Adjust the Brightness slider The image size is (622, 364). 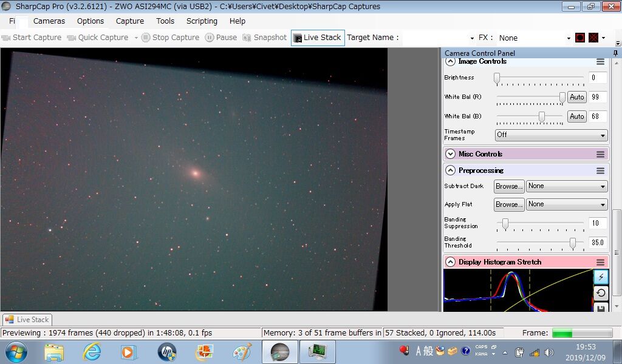pyautogui.click(x=497, y=78)
